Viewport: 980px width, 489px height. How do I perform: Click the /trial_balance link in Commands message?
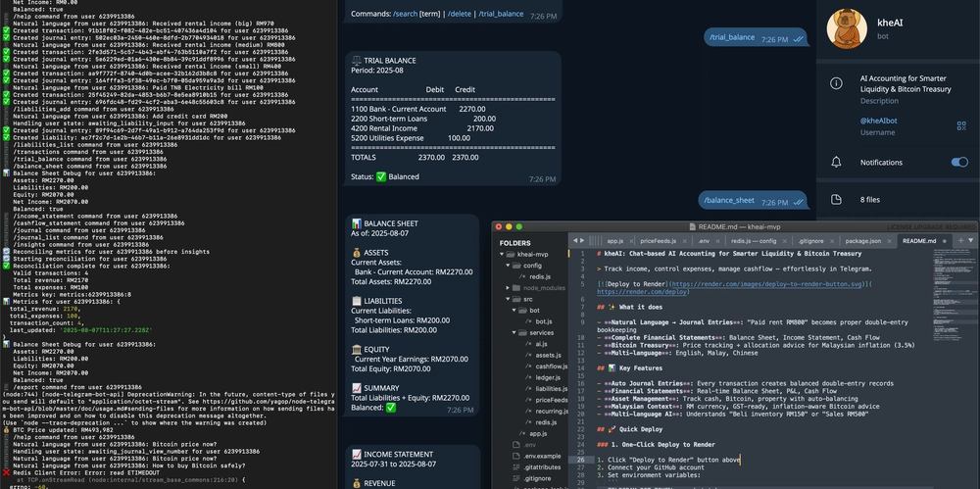pyautogui.click(x=501, y=14)
